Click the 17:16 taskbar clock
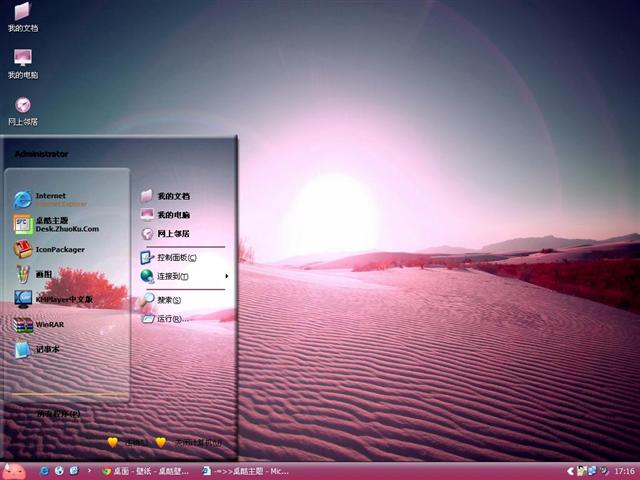This screenshot has height=480, width=640. [x=624, y=471]
